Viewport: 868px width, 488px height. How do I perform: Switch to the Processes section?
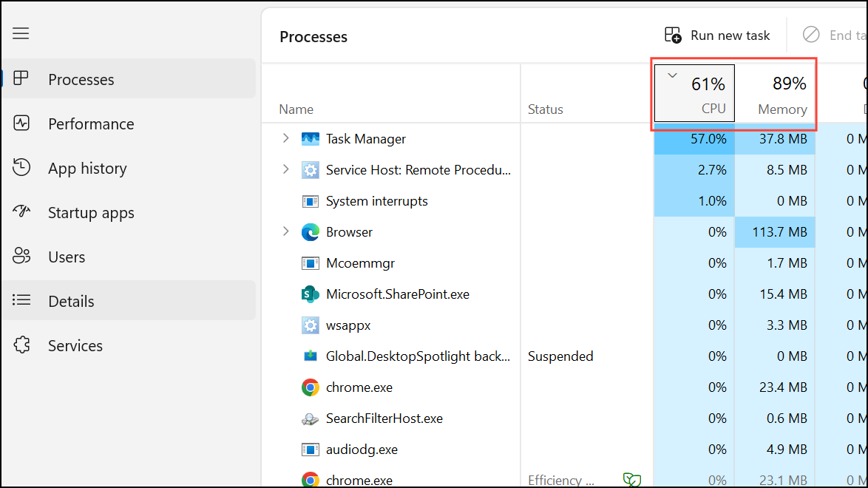click(81, 79)
